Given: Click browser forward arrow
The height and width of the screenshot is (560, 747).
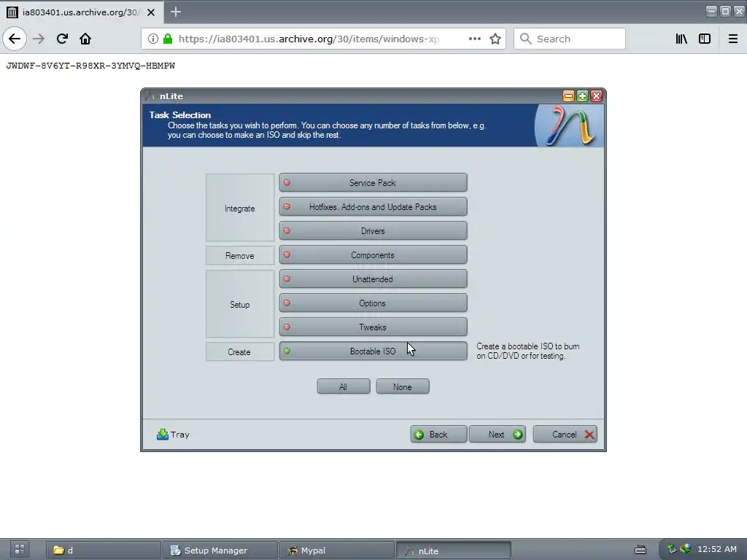Looking at the screenshot, I should [x=39, y=39].
